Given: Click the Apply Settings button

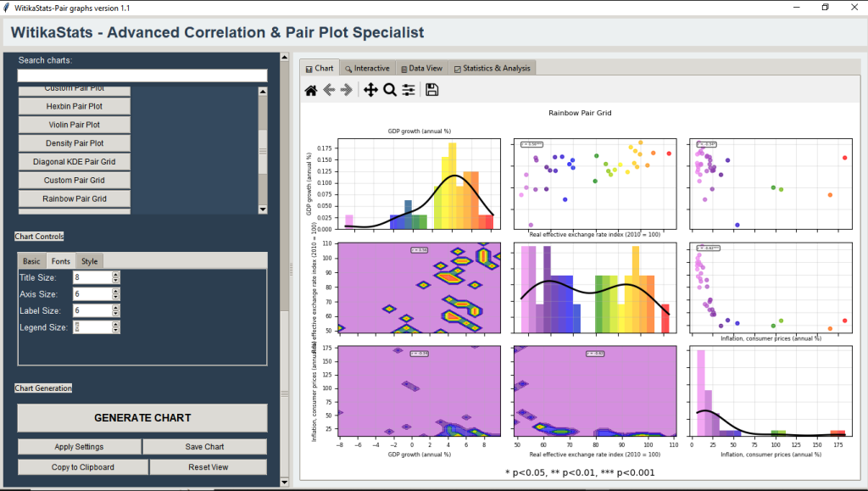Looking at the screenshot, I should coord(79,447).
